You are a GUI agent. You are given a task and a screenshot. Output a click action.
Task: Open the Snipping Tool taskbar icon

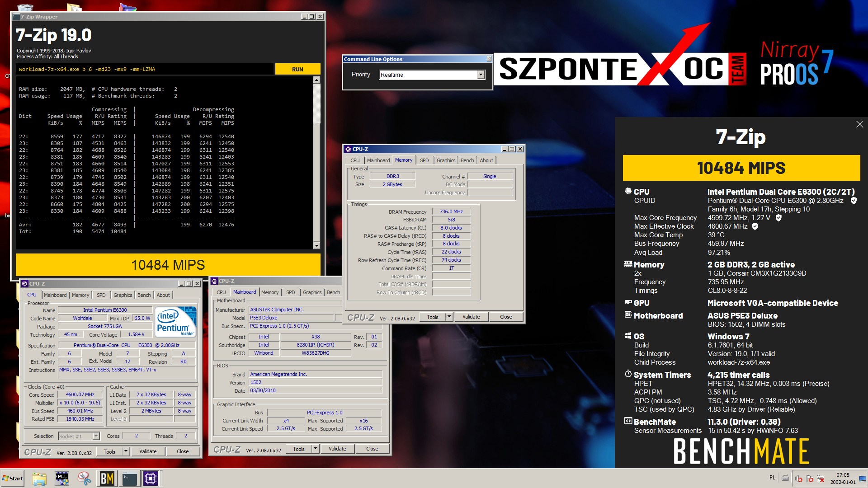[x=84, y=479]
